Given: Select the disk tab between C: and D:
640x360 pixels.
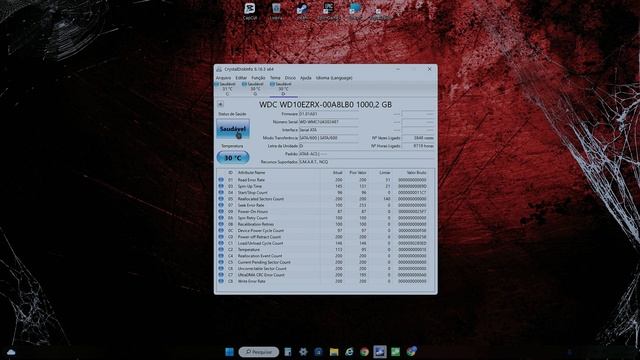Looking at the screenshot, I should point(255,89).
